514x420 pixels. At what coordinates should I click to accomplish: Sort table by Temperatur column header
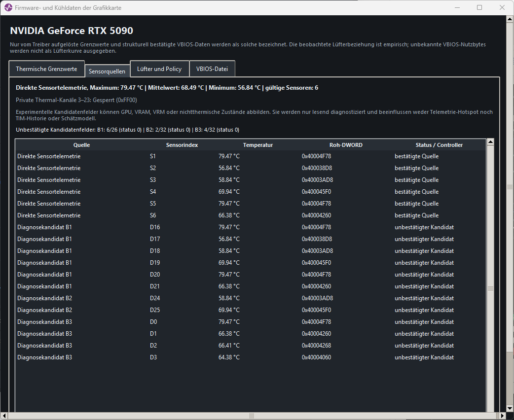[258, 145]
